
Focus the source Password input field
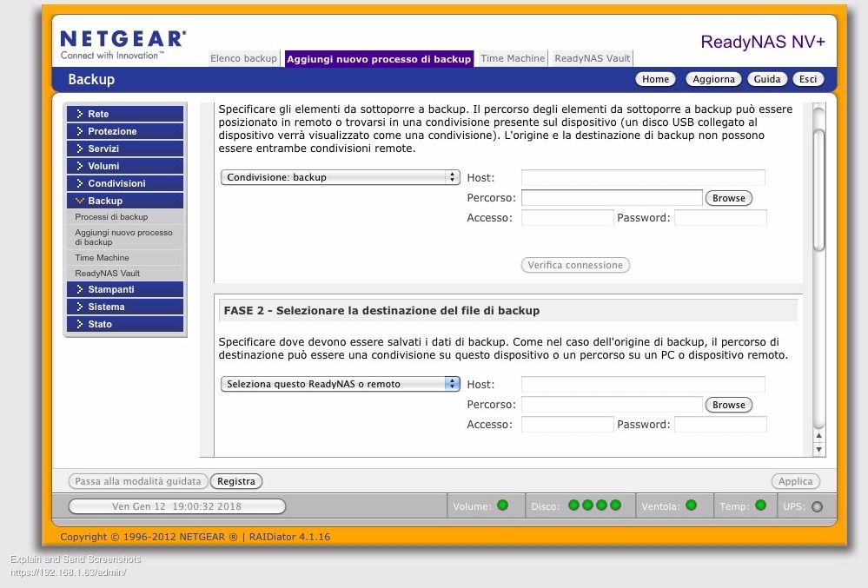click(721, 217)
